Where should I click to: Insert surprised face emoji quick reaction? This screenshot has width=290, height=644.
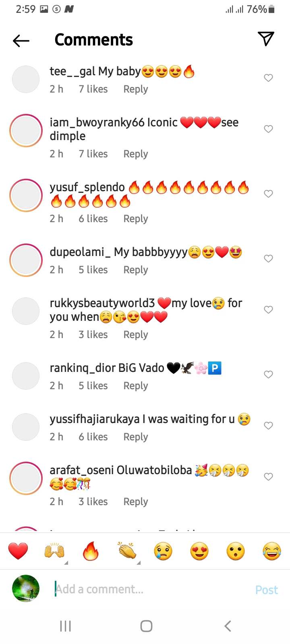pos(236,551)
